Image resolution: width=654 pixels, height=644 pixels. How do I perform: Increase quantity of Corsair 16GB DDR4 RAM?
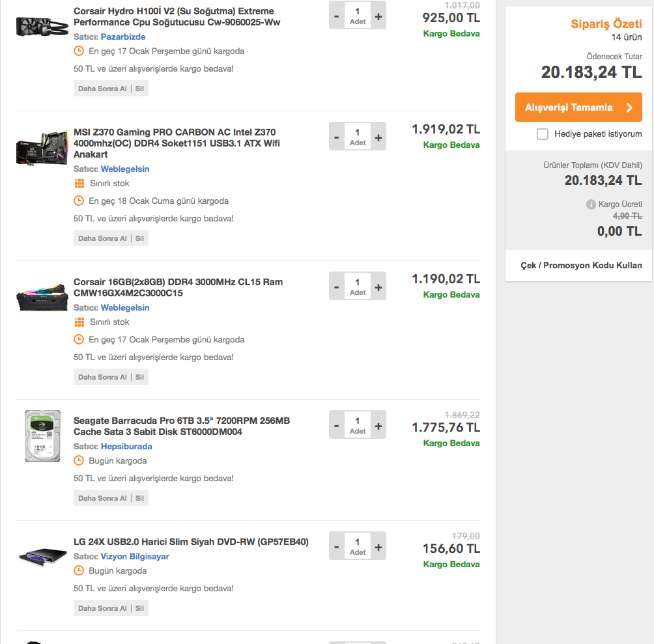[378, 287]
